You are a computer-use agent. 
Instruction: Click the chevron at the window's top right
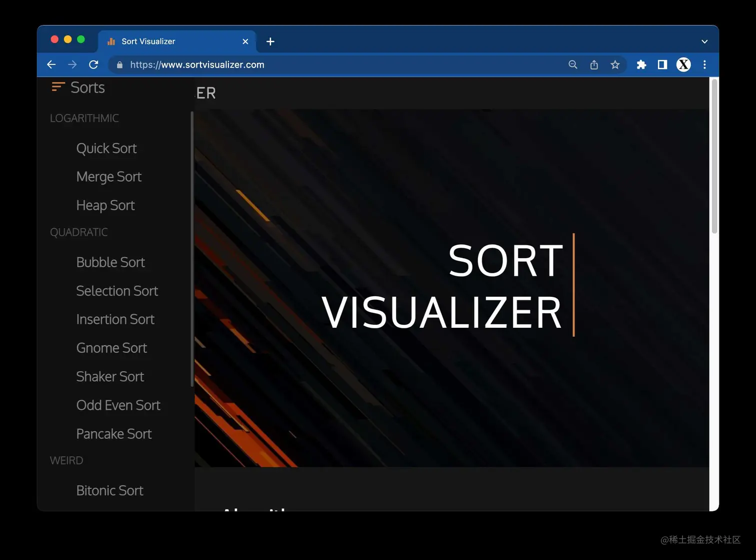(x=704, y=42)
